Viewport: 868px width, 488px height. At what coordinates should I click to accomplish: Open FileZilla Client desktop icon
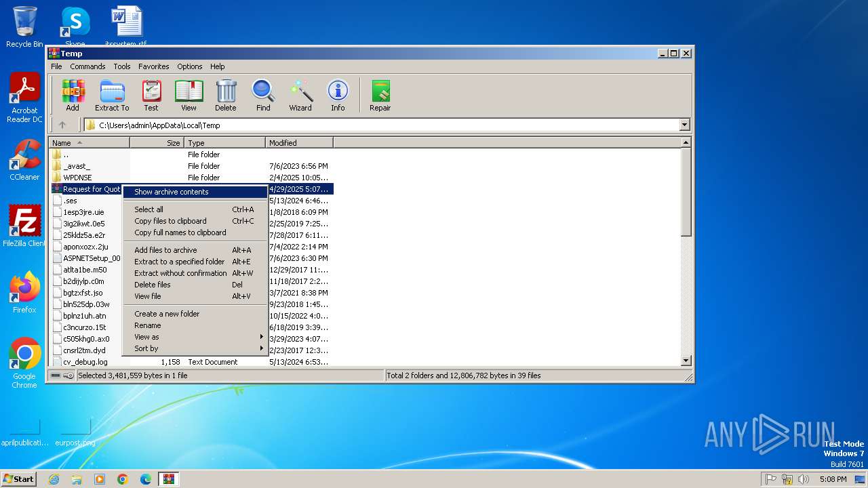(x=24, y=226)
